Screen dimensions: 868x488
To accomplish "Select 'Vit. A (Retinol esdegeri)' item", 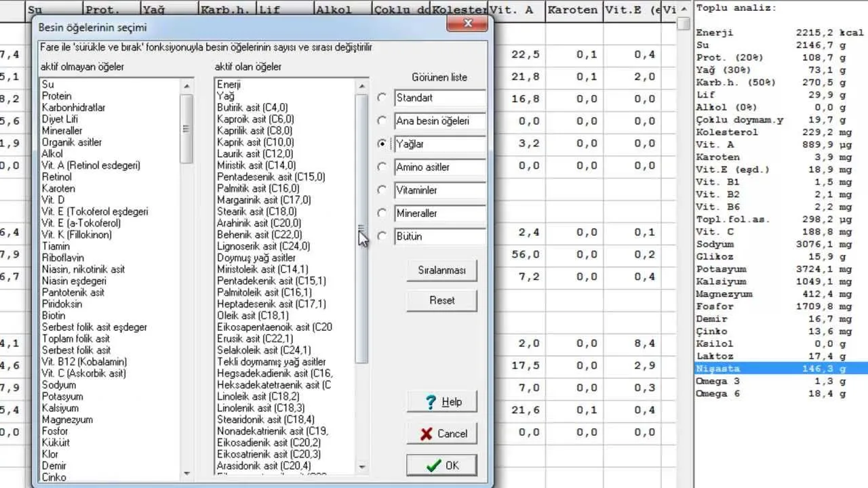I will pos(91,165).
